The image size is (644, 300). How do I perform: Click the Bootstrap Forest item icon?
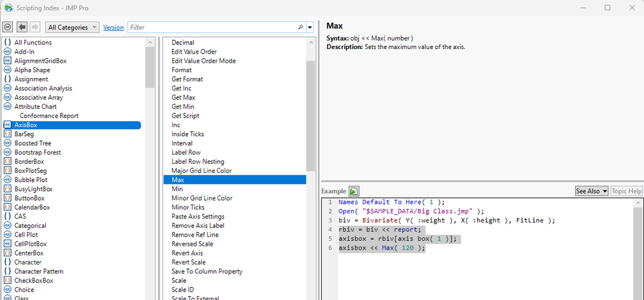pos(7,152)
